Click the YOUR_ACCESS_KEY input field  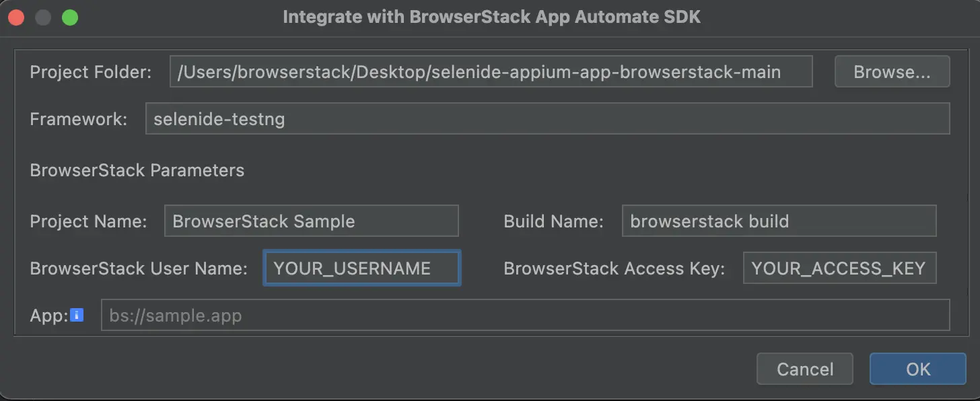click(x=839, y=268)
